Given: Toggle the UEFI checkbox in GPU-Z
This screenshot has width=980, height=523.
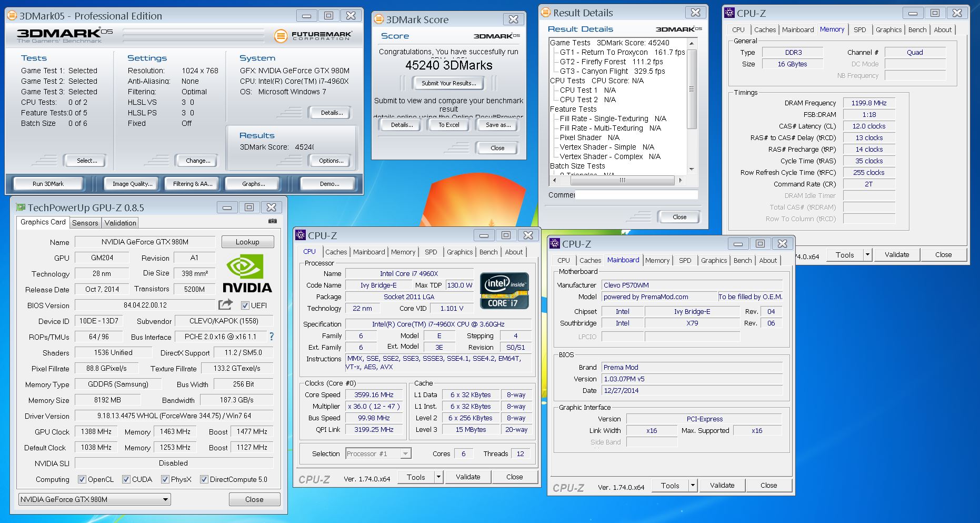Looking at the screenshot, I should pyautogui.click(x=245, y=305).
